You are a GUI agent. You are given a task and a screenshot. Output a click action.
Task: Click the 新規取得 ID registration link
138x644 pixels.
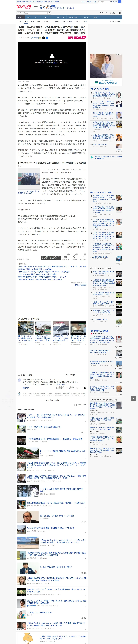(54, 6)
